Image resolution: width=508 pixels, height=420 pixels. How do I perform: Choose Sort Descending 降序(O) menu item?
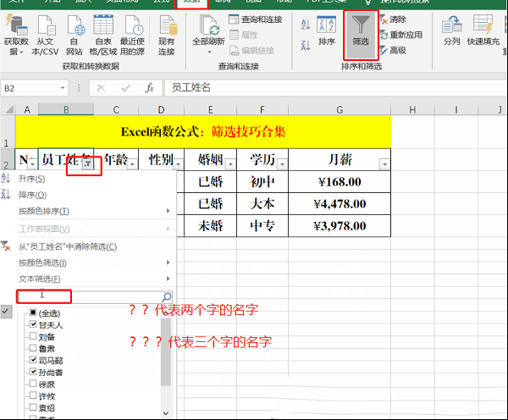point(88,195)
